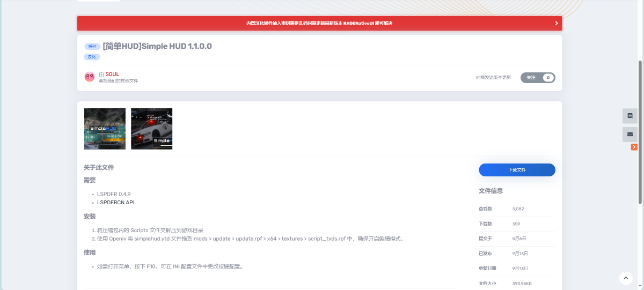Click the red RAGENativeUI announcement banner
Screen dimensions: 644x290
coord(319,24)
